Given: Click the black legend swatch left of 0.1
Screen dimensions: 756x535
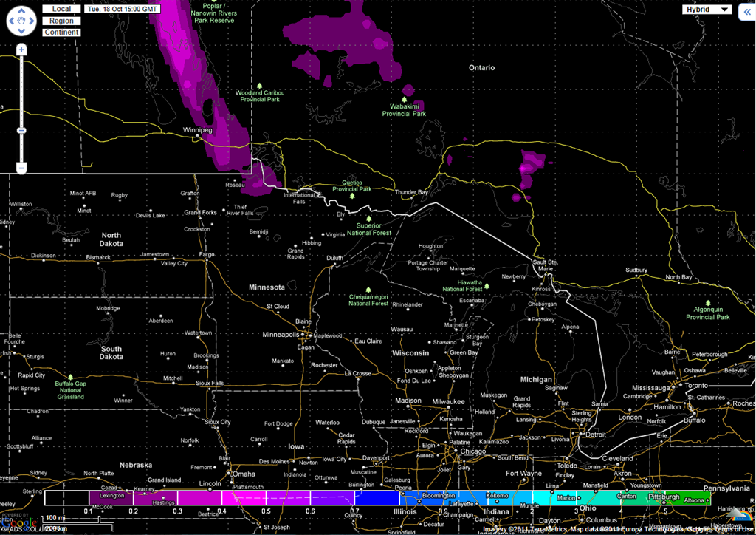Looking at the screenshot, I should coord(66,498).
